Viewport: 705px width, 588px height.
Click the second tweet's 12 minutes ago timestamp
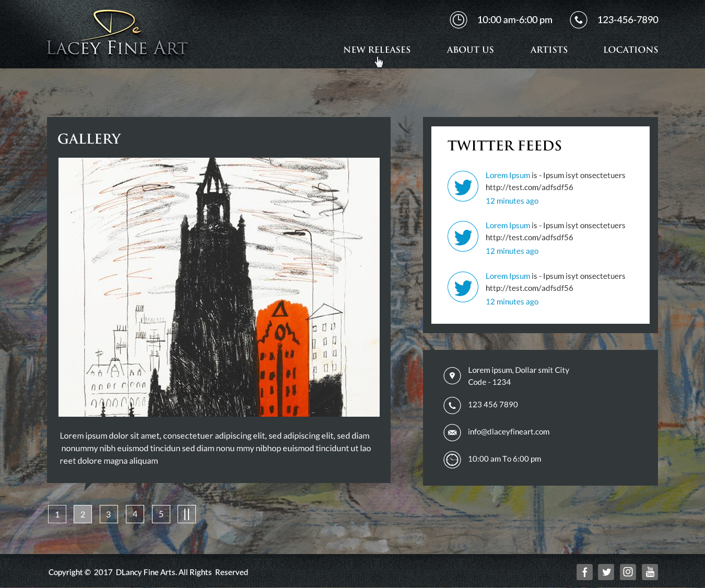click(x=512, y=251)
